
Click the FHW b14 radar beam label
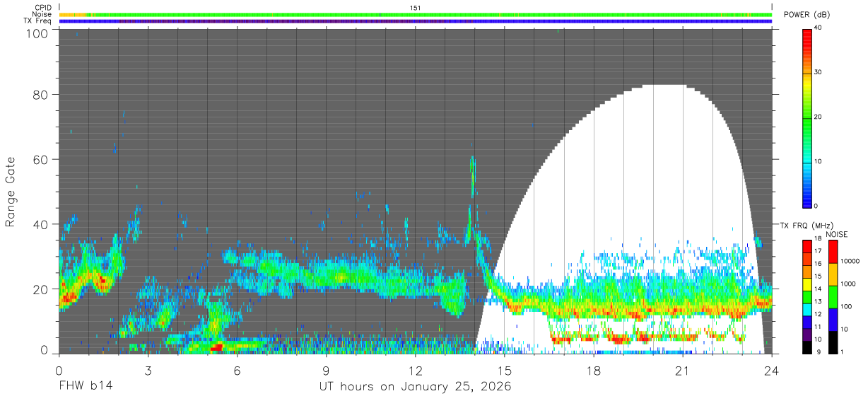pos(86,387)
